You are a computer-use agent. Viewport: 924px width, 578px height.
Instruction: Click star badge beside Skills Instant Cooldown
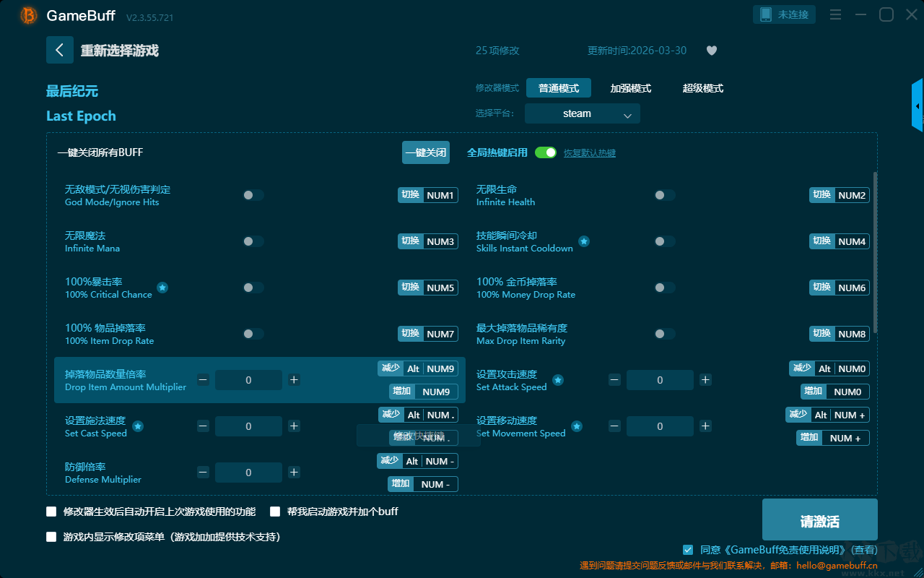pyautogui.click(x=584, y=241)
